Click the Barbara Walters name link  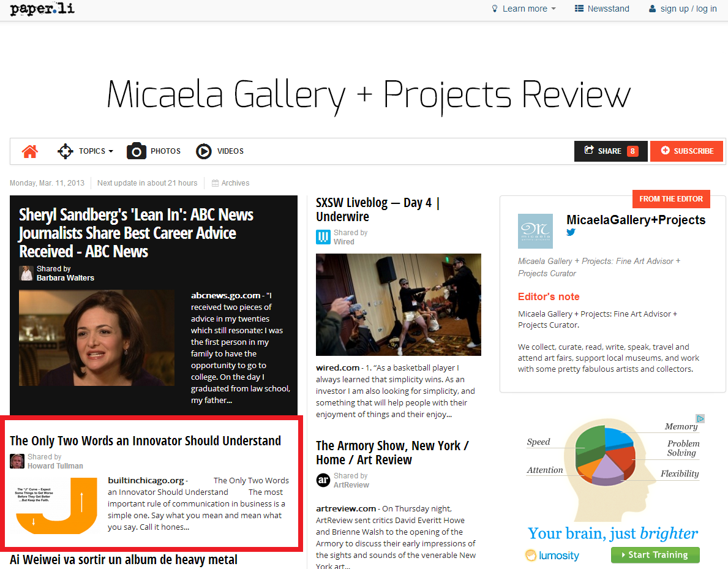point(66,278)
